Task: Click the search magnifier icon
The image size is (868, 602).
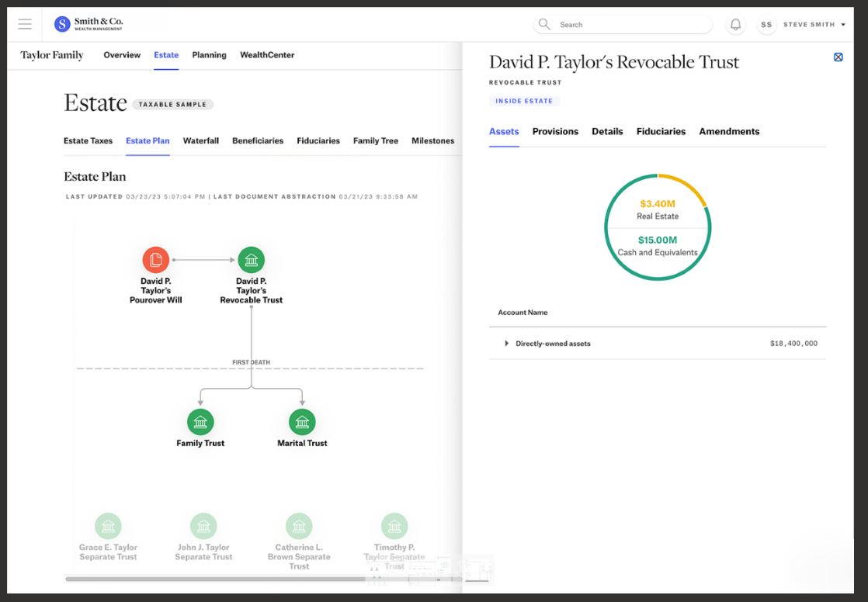Action: 544,24
